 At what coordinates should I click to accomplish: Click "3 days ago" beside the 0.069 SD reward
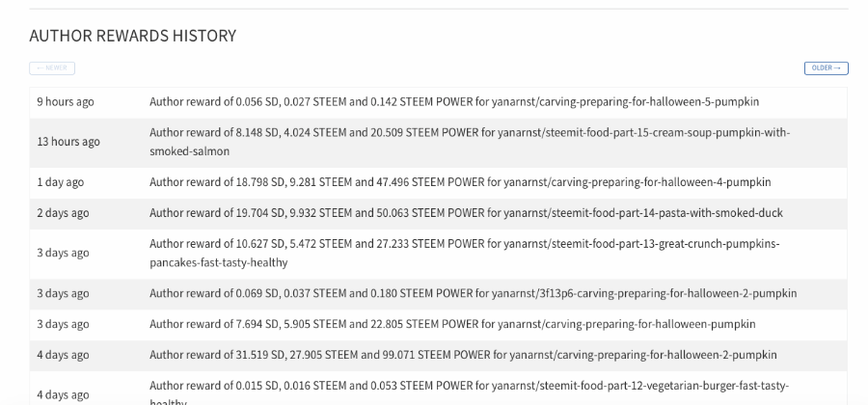(63, 293)
